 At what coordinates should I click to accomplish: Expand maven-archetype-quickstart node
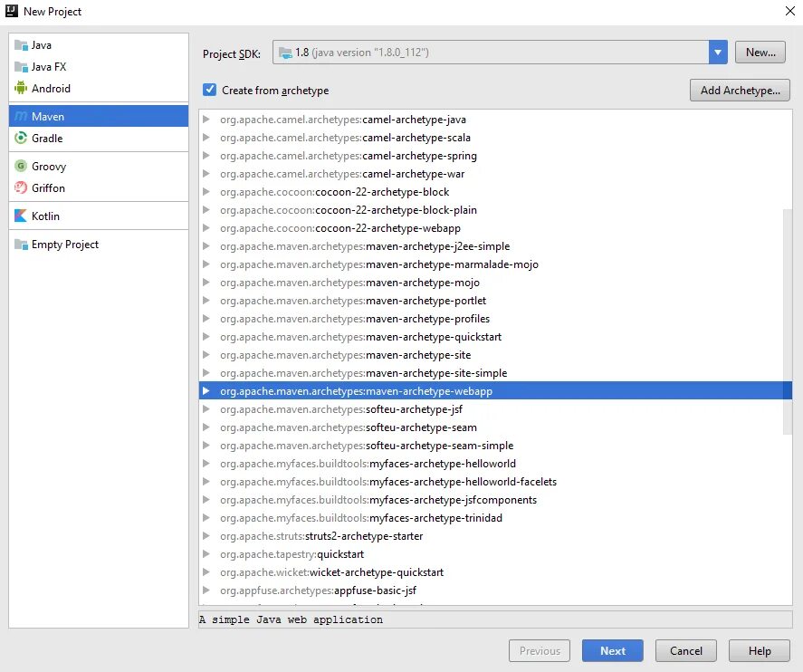point(206,337)
